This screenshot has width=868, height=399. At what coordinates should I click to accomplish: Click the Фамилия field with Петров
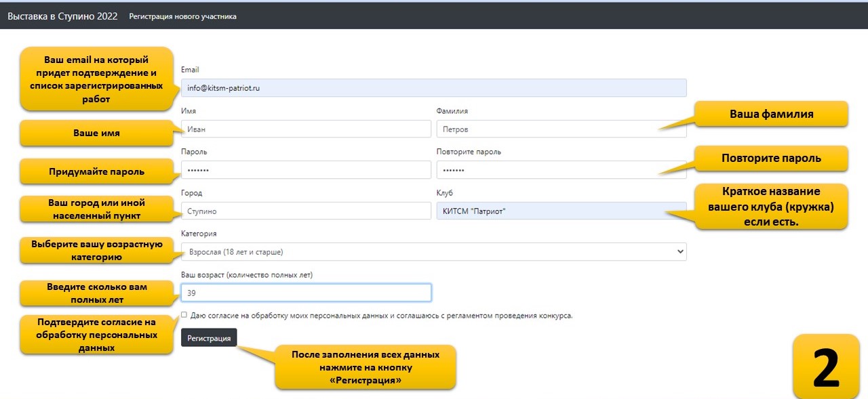561,129
